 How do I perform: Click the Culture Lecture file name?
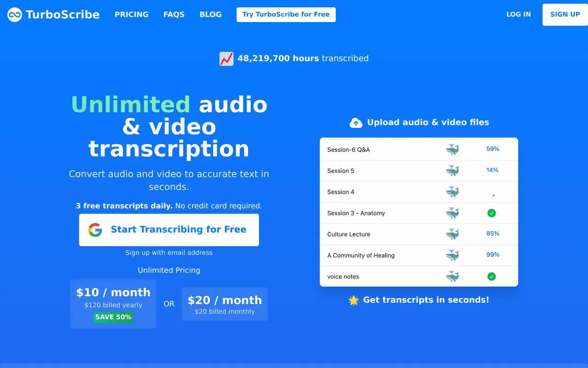point(349,234)
